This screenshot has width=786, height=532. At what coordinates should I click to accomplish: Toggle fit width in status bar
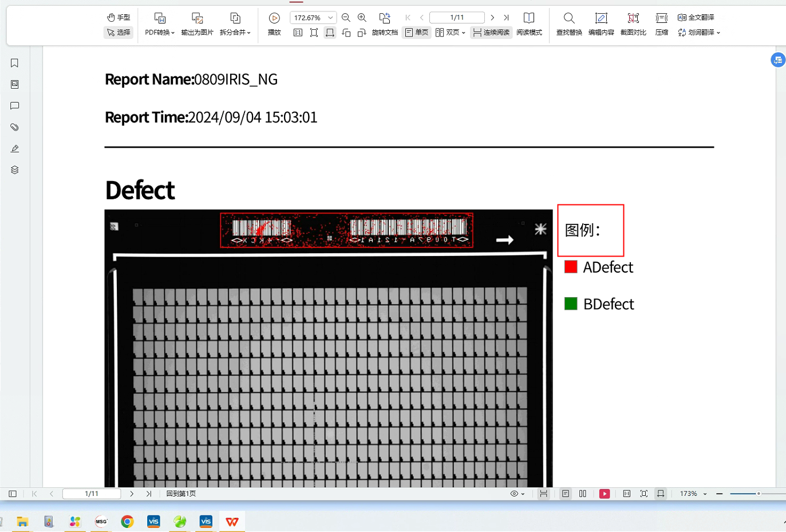click(x=661, y=494)
